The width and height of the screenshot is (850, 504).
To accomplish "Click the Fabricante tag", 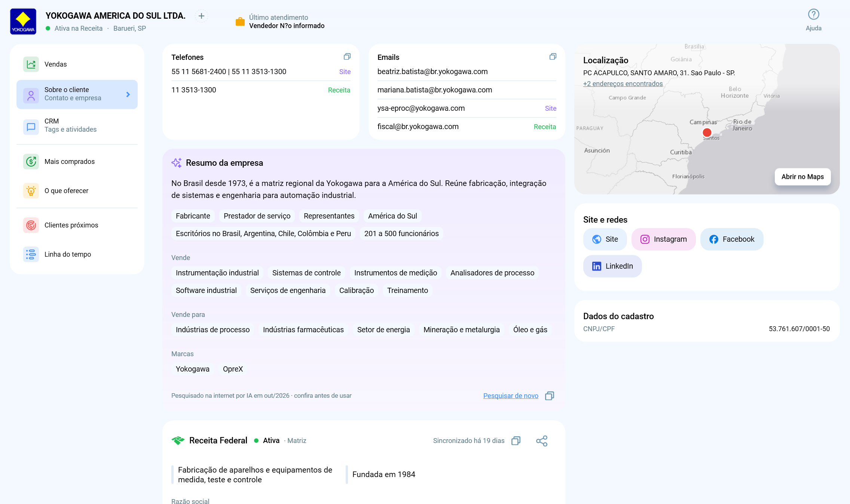I will [x=193, y=216].
